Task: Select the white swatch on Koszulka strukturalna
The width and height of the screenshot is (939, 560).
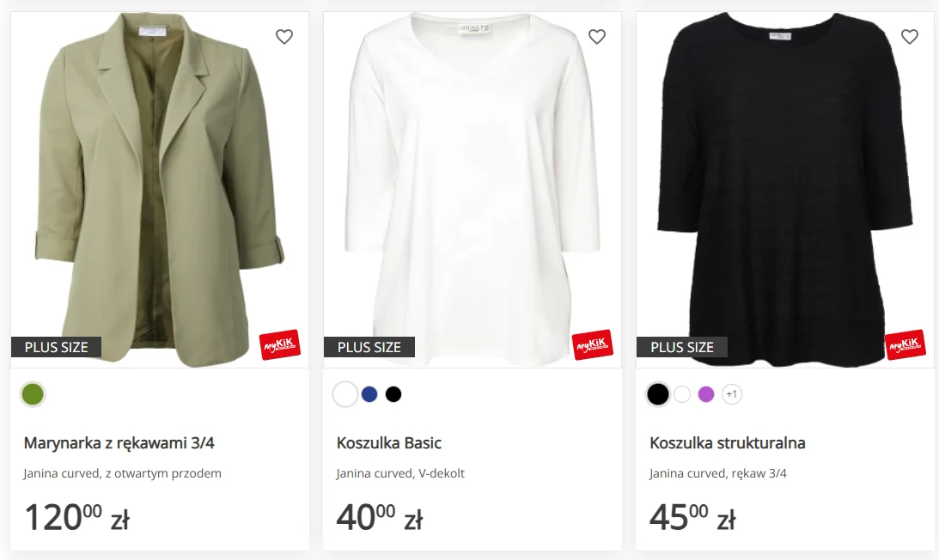Action: [x=682, y=393]
